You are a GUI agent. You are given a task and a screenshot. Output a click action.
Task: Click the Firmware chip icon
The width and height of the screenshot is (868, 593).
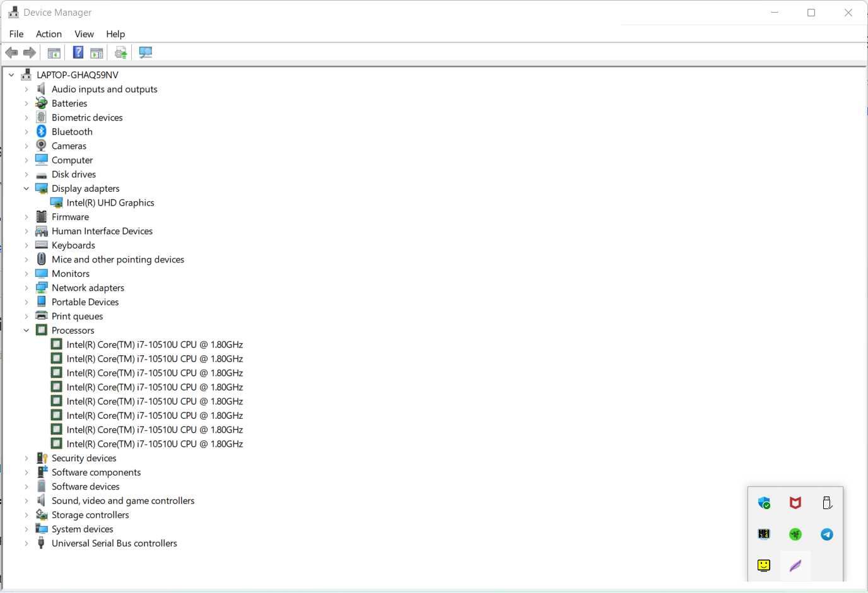click(x=42, y=216)
